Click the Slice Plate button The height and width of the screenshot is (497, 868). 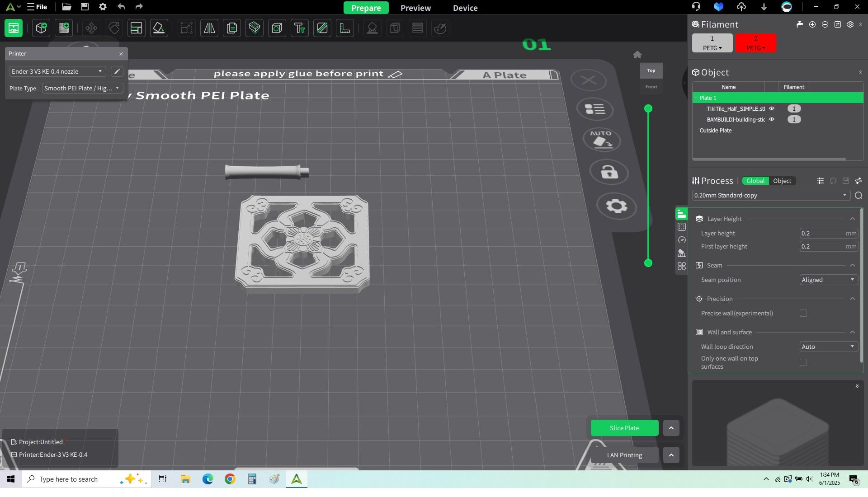coord(624,428)
